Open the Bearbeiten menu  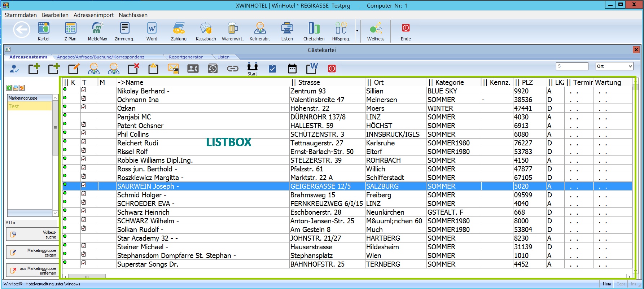(55, 15)
